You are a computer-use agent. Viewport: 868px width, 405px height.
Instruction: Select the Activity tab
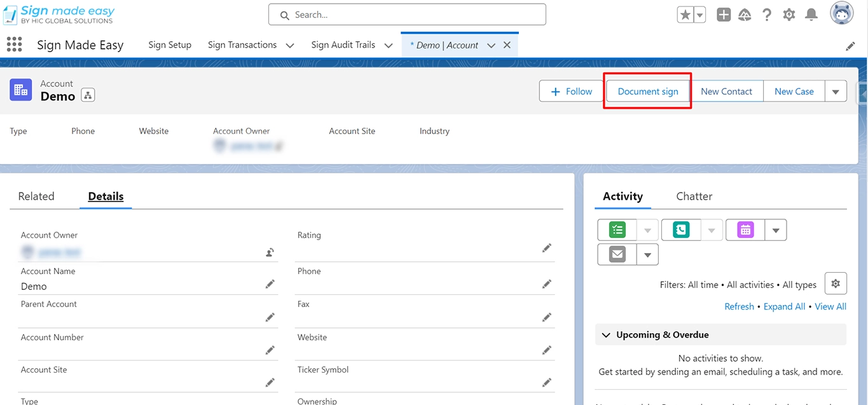pos(623,196)
